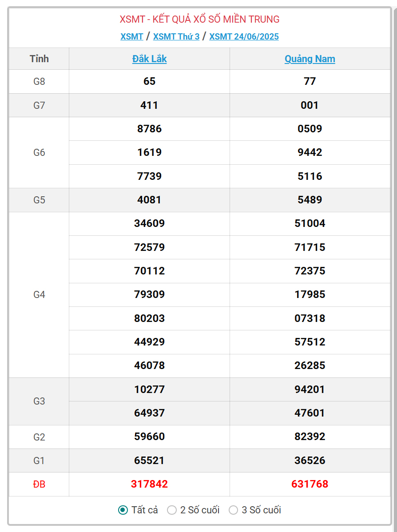Viewport: 397px width, 532px height.
Task: Click the KẾT QUẢ XỔ SỐ MIỀN TRUNG title
Action: coord(199,19)
